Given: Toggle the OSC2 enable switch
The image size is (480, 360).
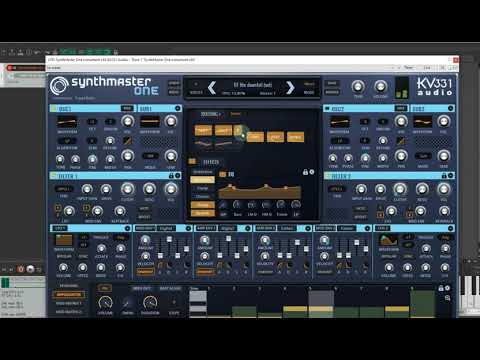Looking at the screenshot, I should point(327,108).
